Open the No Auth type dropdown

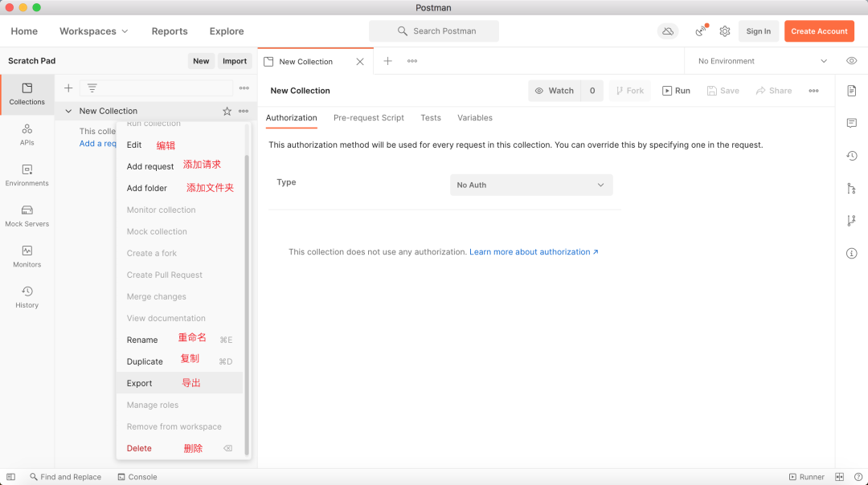click(531, 185)
